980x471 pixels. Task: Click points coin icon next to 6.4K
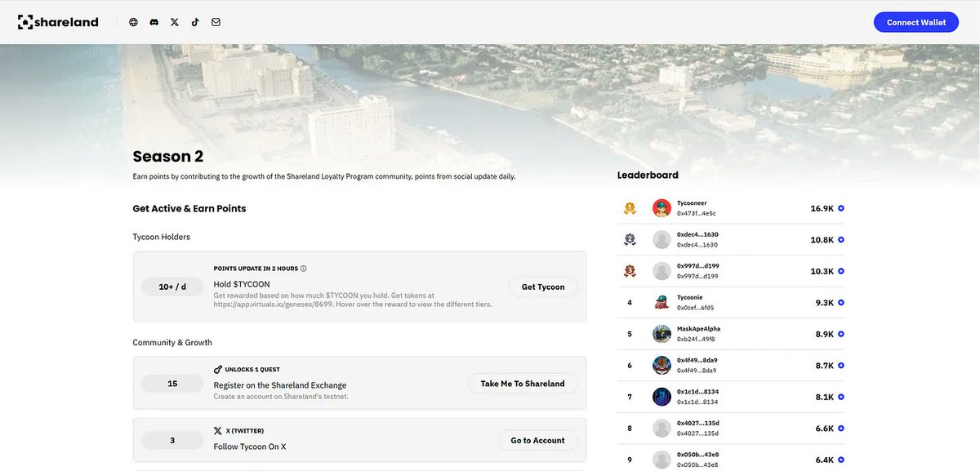pos(841,460)
